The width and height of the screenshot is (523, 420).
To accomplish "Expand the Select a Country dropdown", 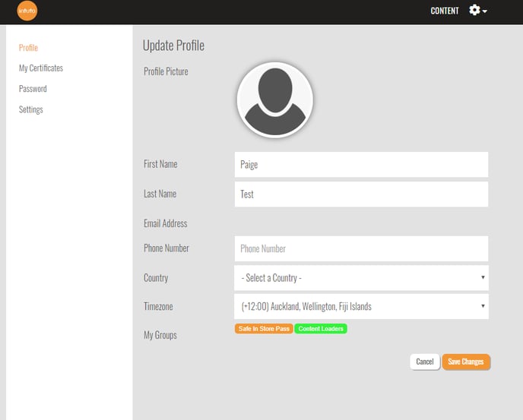I will tap(361, 278).
